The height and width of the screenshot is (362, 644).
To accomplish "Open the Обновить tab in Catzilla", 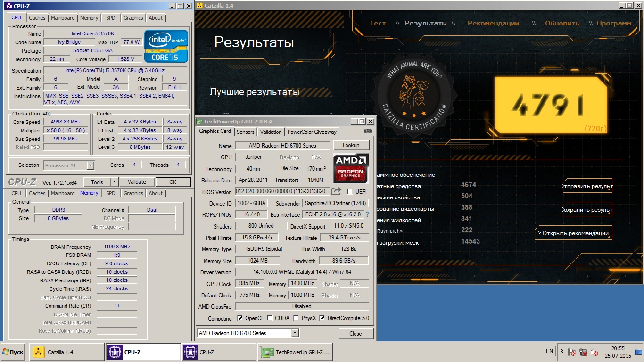I will click(562, 23).
